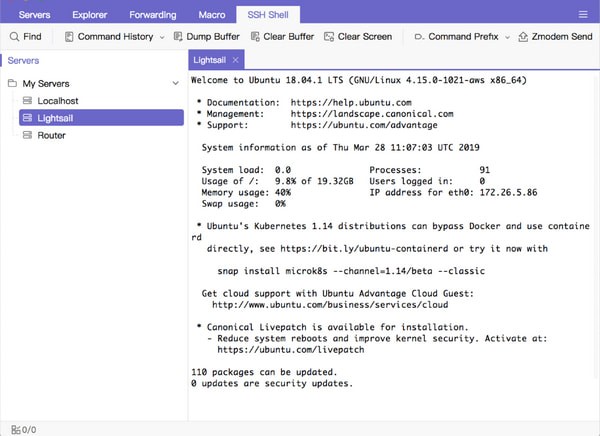Click the Router server icon
This screenshot has width=600, height=436.
[27, 135]
